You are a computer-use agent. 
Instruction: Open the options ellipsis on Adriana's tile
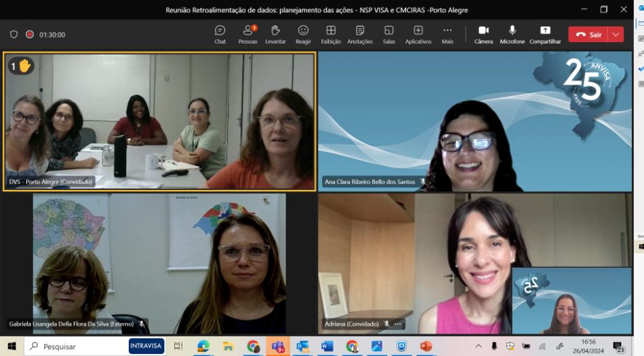click(399, 324)
